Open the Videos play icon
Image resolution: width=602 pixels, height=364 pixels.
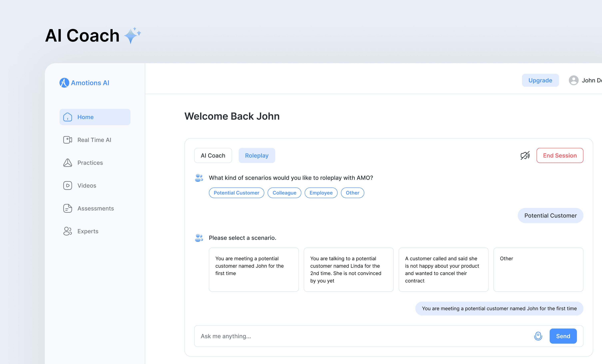point(68,185)
